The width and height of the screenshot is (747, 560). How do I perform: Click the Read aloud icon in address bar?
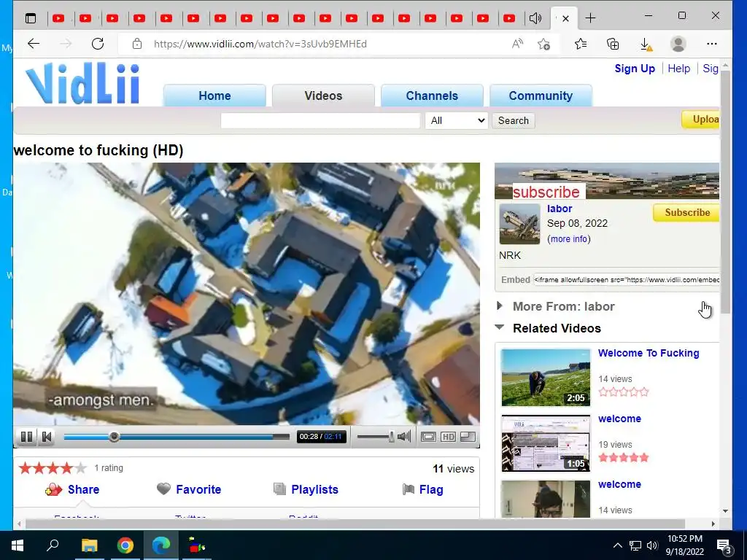pyautogui.click(x=517, y=44)
